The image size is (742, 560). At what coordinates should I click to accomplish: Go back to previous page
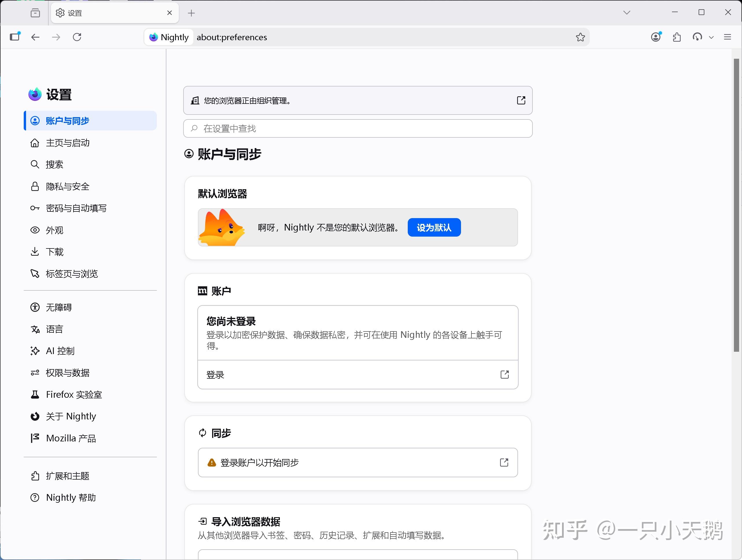36,37
